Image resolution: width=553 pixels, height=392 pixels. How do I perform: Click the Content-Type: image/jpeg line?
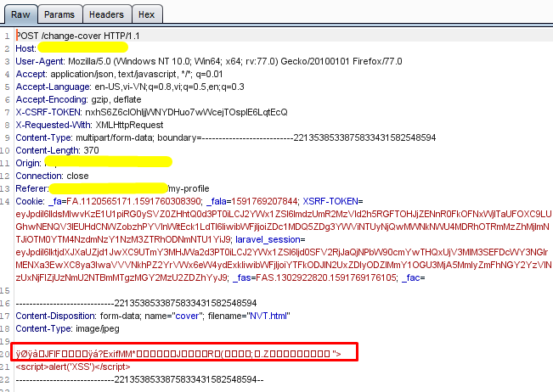67,328
